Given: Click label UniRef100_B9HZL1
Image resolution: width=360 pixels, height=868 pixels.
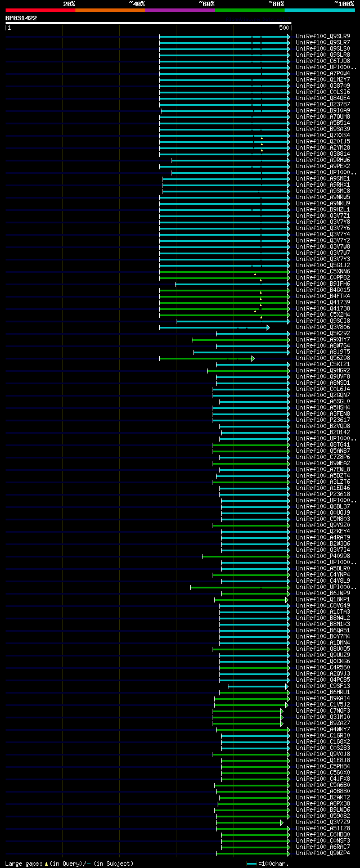Looking at the screenshot, I should tap(323, 209).
